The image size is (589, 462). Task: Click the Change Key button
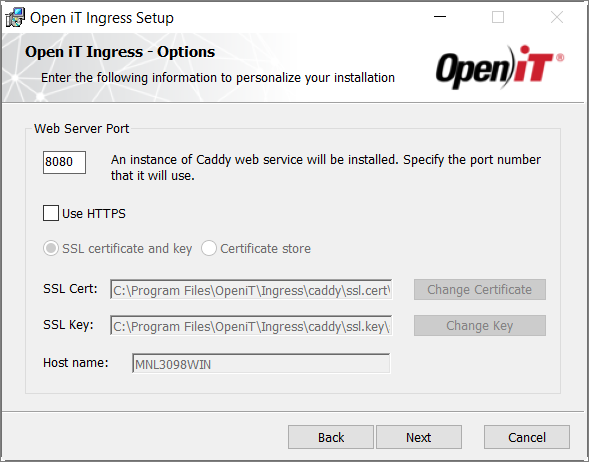[x=480, y=326]
